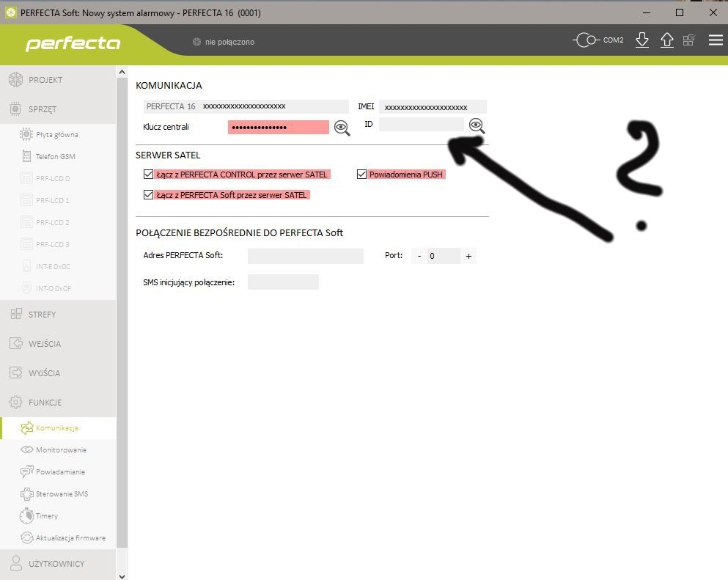Decrease Port value with minus button
This screenshot has height=580, width=728.
pos(419,256)
